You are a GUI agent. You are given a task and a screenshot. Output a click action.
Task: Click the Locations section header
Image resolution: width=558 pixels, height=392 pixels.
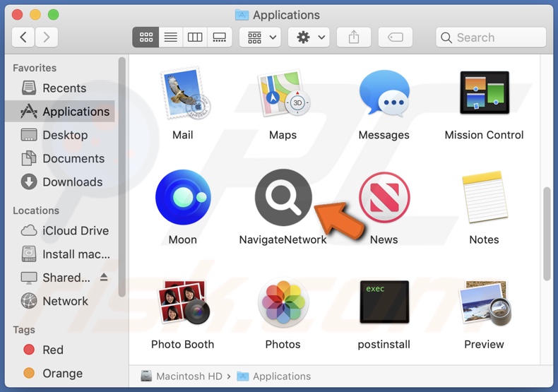(x=36, y=210)
